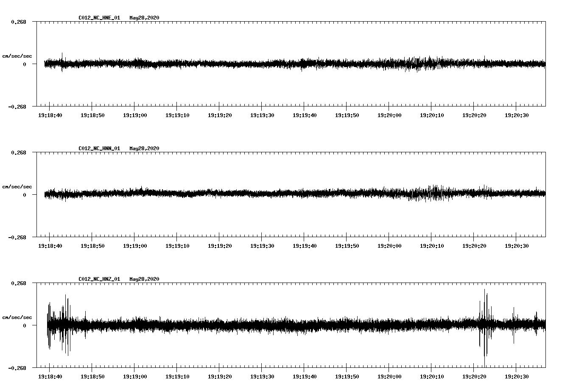
Task: Select the May28,2020 date beside HNE title
Action: pos(144,18)
